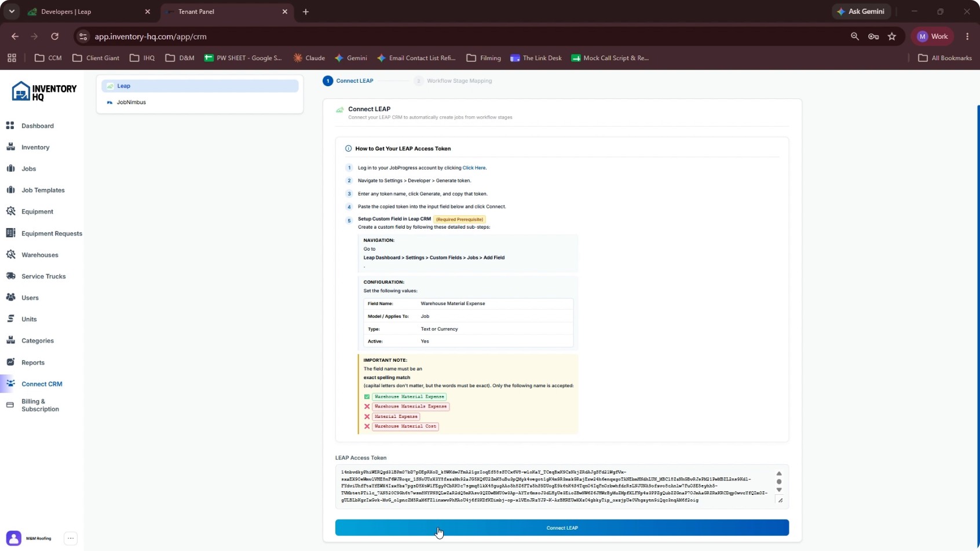Screen dimensions: 980x551
Task: Open the CCM bookmark folder
Action: [49, 58]
